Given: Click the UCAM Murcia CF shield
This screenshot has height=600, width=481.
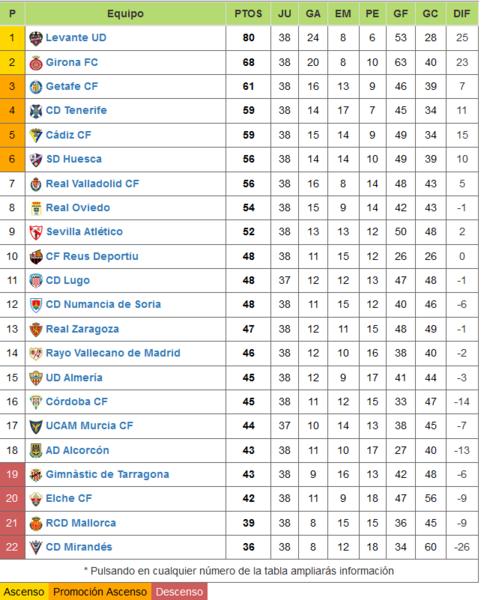Looking at the screenshot, I should pyautogui.click(x=36, y=426).
